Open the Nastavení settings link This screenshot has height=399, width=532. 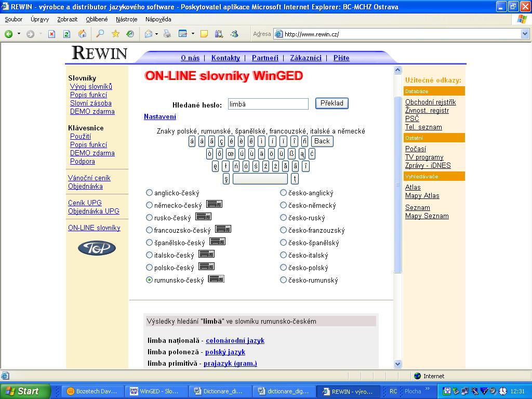pyautogui.click(x=160, y=117)
